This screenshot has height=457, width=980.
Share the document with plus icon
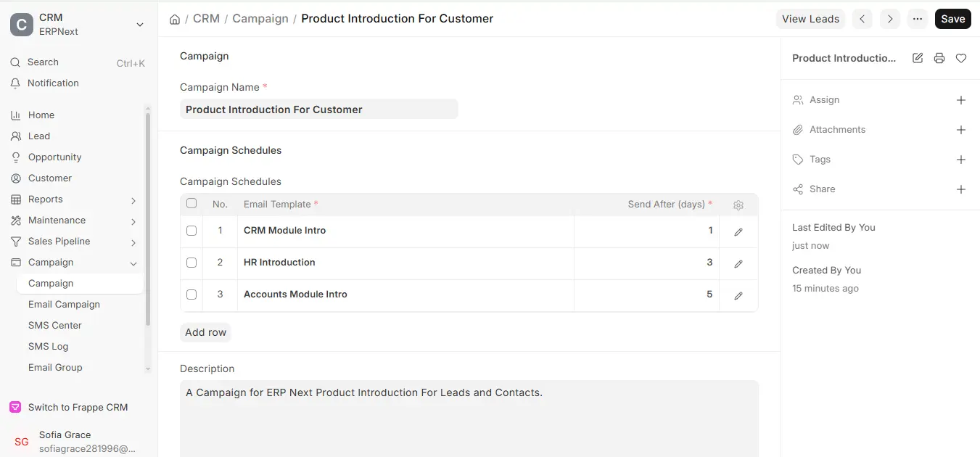(x=961, y=189)
